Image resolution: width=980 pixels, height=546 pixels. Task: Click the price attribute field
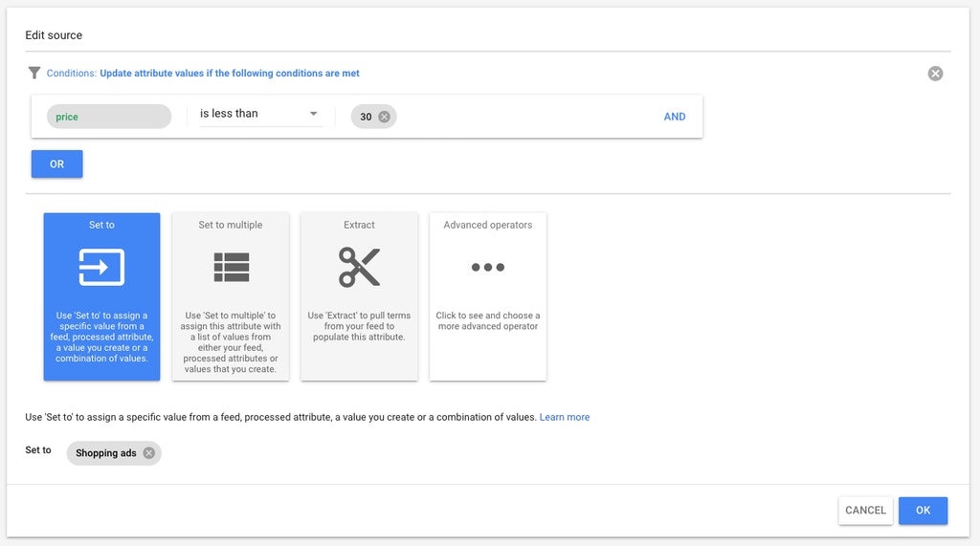coord(108,117)
